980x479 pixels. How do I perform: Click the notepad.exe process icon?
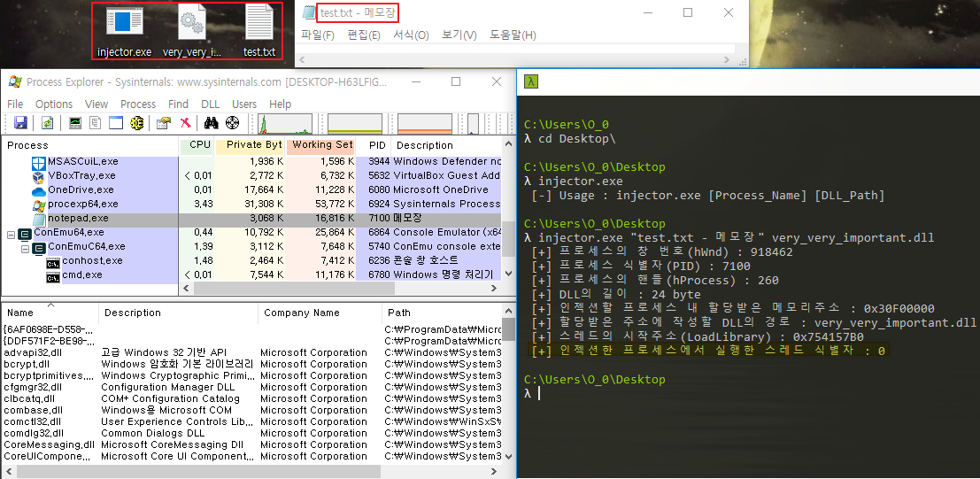(x=39, y=218)
